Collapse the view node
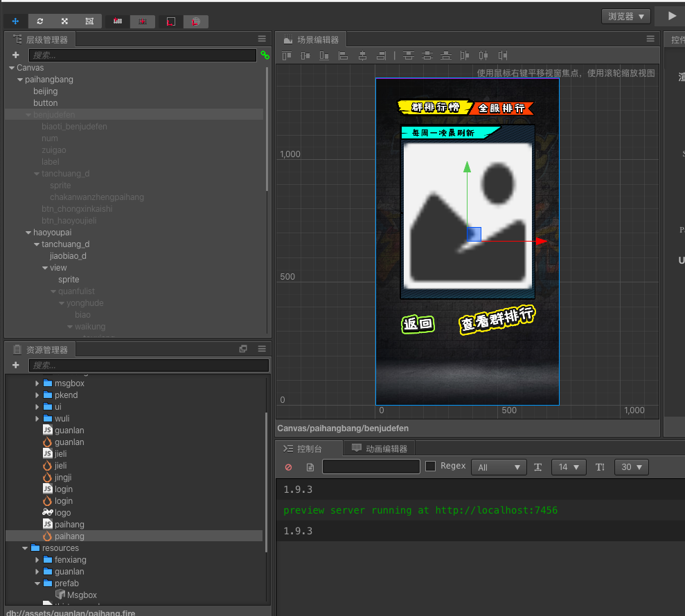Screen dimensions: 685x616 click(x=45, y=268)
